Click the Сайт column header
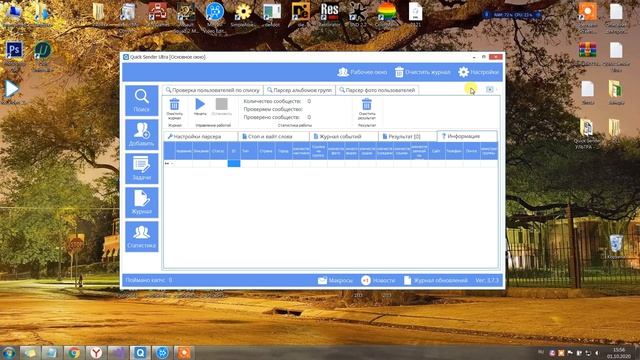This screenshot has width=640, height=360. tap(436, 151)
